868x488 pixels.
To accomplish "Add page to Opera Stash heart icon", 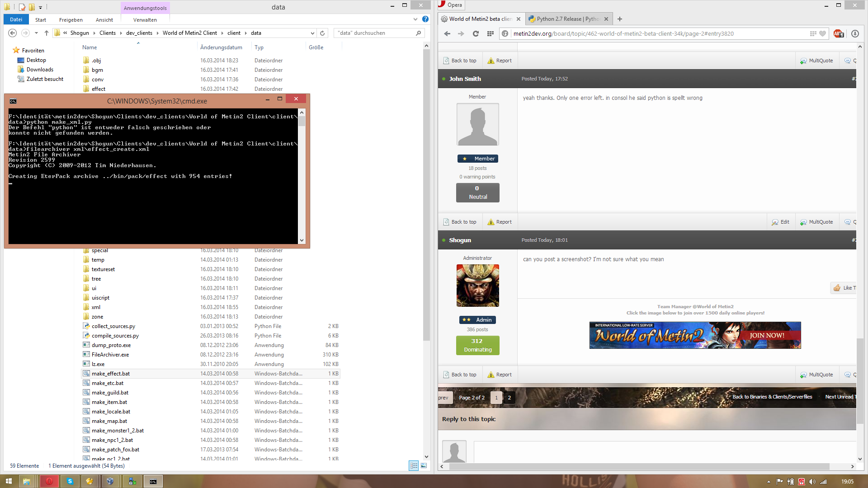I will coord(822,33).
